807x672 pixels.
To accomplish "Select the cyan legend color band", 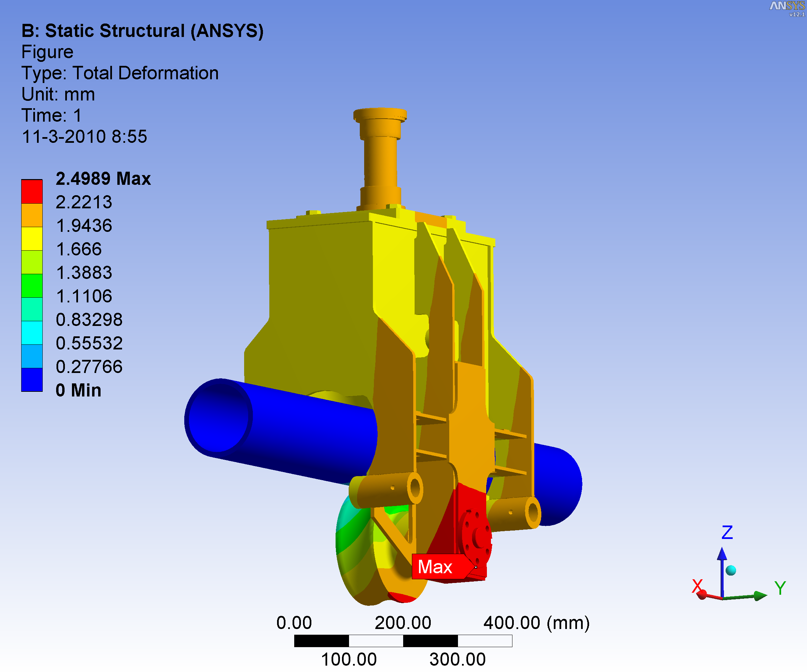I will tap(32, 333).
